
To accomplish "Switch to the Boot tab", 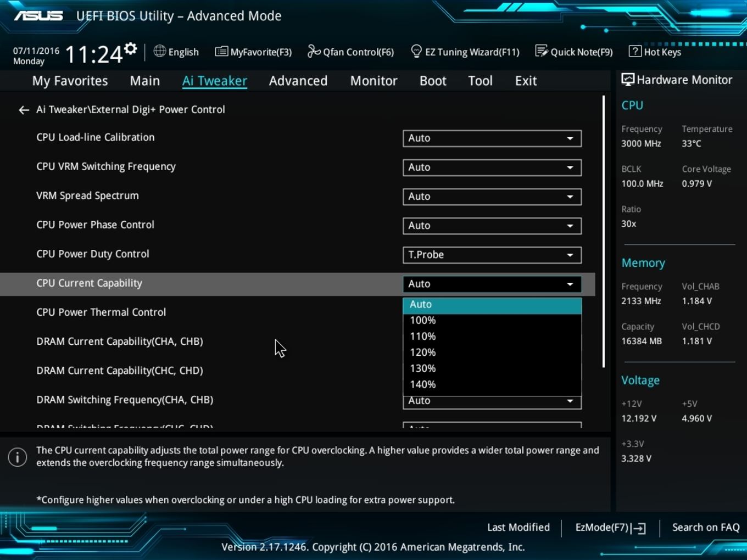I will tap(433, 81).
